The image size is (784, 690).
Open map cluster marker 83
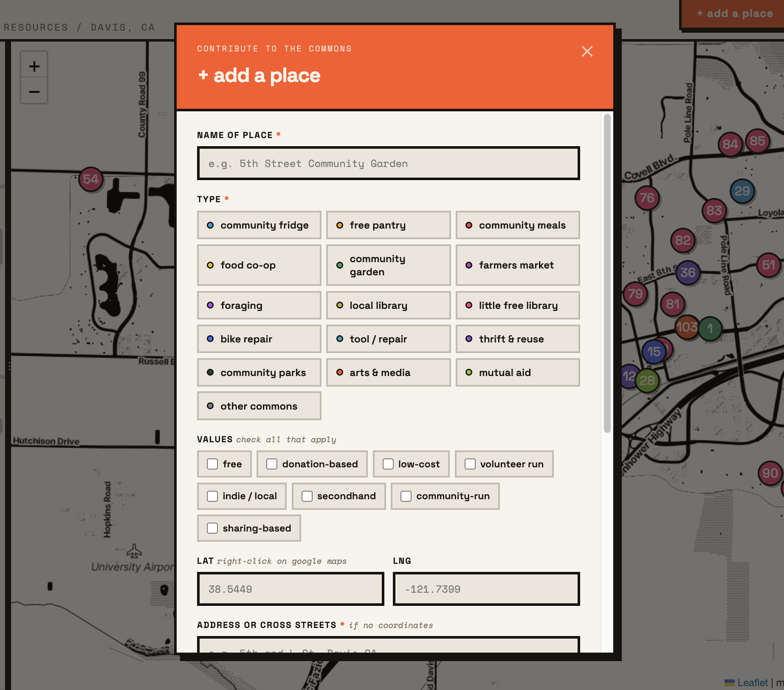pyautogui.click(x=714, y=210)
